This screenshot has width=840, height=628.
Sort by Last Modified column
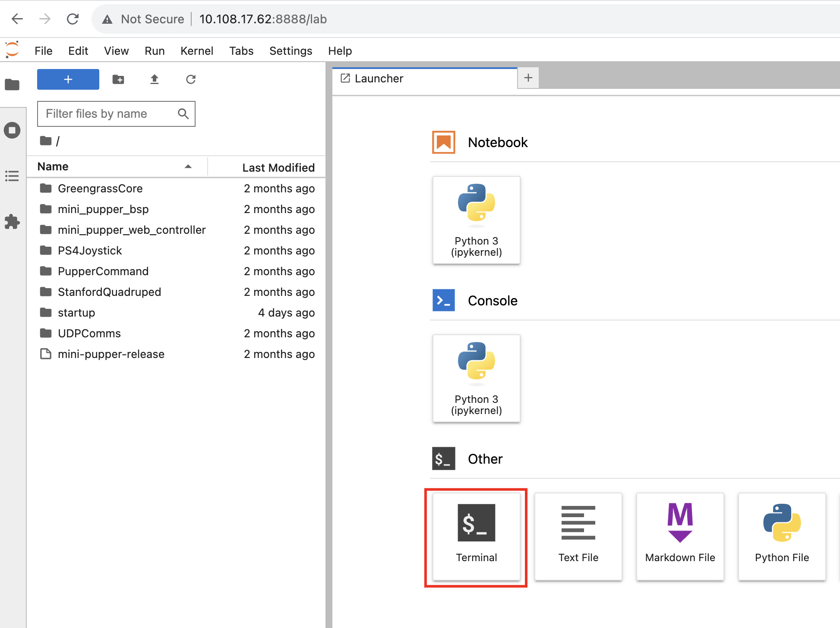278,167
